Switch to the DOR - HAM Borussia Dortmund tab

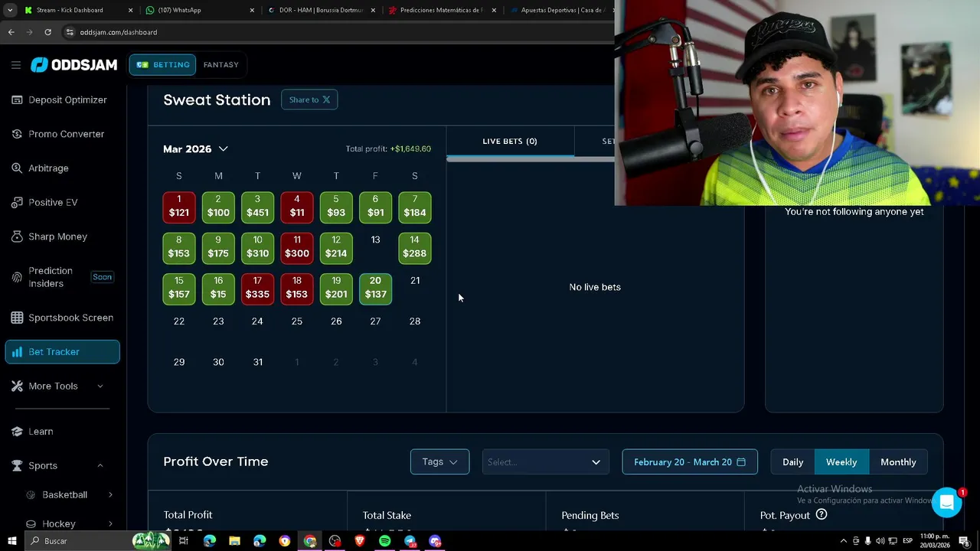click(322, 10)
